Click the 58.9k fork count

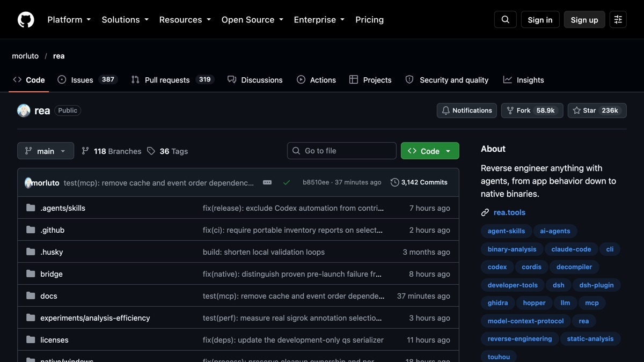pyautogui.click(x=545, y=110)
